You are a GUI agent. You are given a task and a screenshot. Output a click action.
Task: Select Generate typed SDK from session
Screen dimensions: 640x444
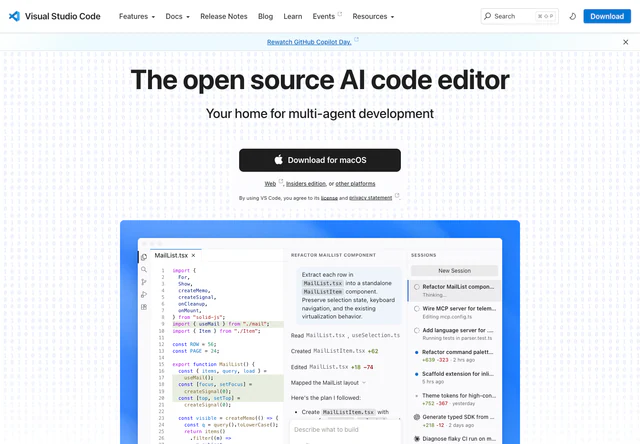click(x=454, y=421)
